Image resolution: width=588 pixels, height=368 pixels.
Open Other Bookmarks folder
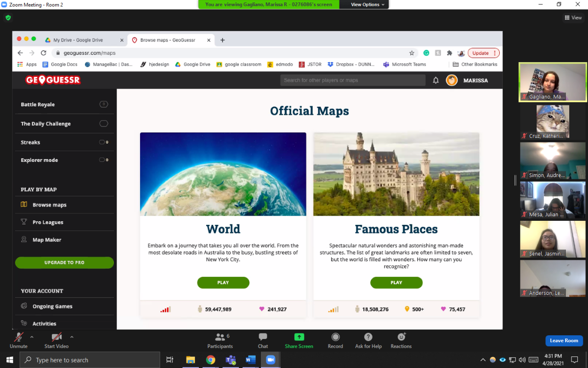click(x=475, y=64)
